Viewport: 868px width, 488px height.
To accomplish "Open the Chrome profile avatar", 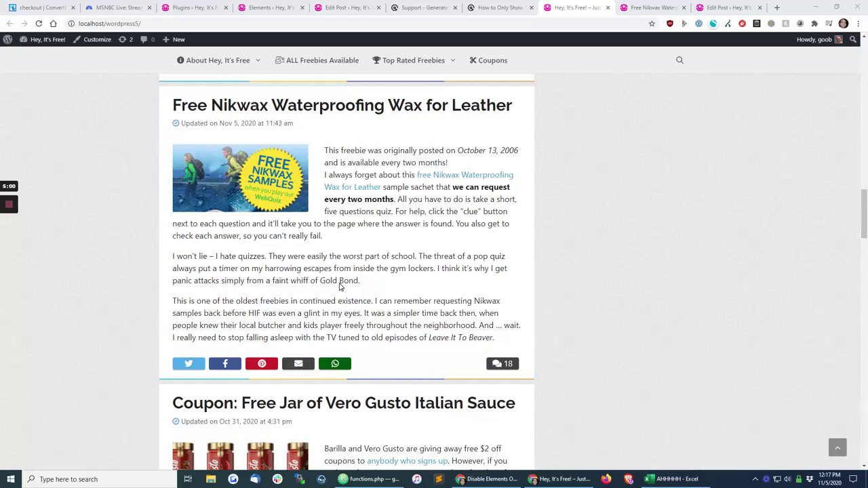I will point(844,24).
